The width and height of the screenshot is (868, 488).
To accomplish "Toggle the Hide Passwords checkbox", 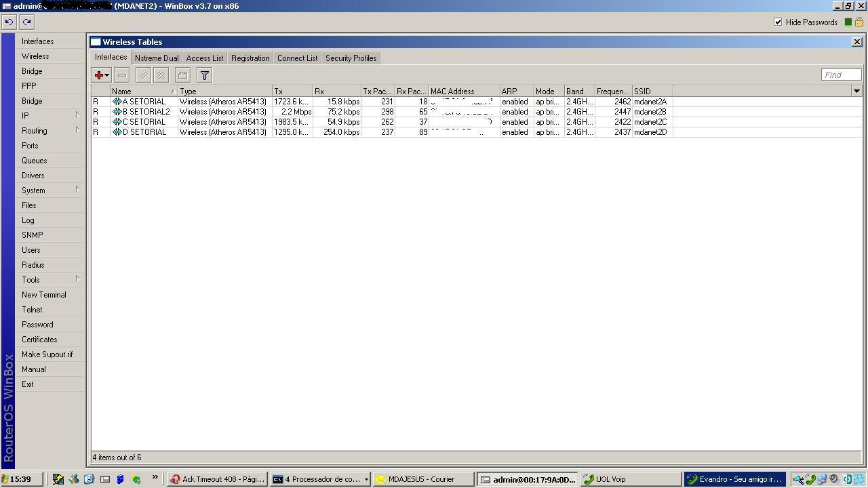I will (778, 22).
